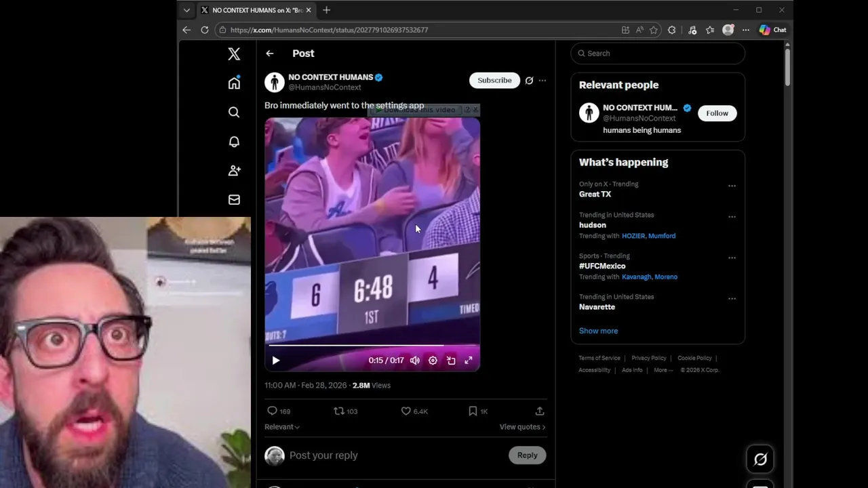Open the Kavanagh trending link
Viewport: 868px width, 488px height.
click(x=636, y=277)
